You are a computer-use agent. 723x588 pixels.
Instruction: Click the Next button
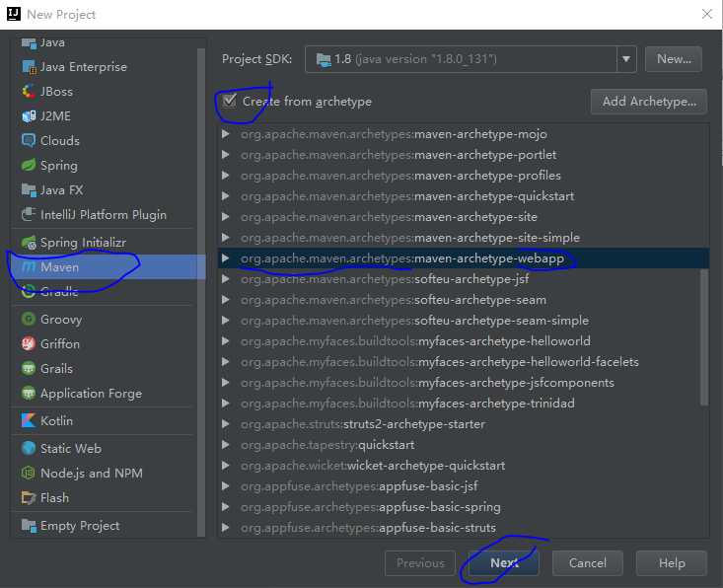tap(503, 563)
